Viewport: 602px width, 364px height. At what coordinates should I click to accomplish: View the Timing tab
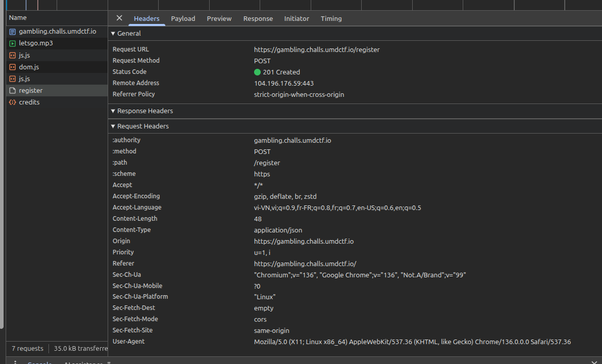tap(331, 18)
